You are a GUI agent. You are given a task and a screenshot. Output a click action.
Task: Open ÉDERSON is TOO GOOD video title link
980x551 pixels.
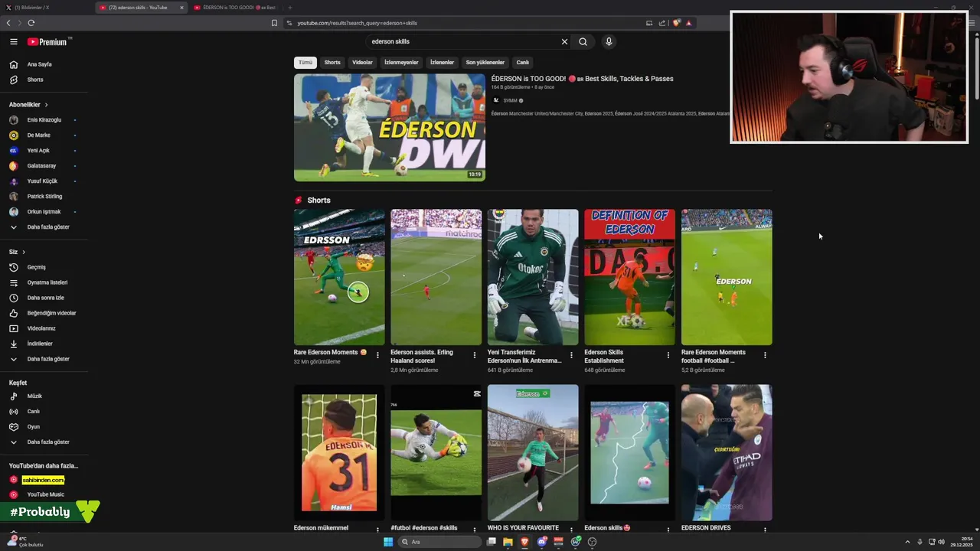[582, 79]
